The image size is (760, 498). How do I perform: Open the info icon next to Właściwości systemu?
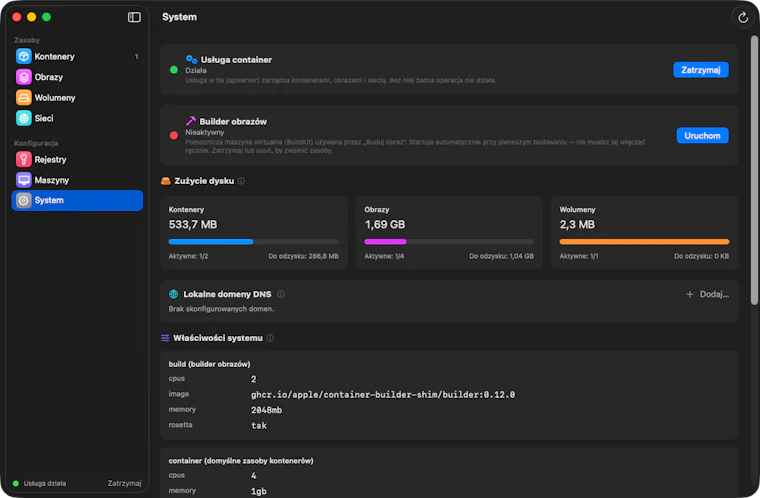point(270,338)
